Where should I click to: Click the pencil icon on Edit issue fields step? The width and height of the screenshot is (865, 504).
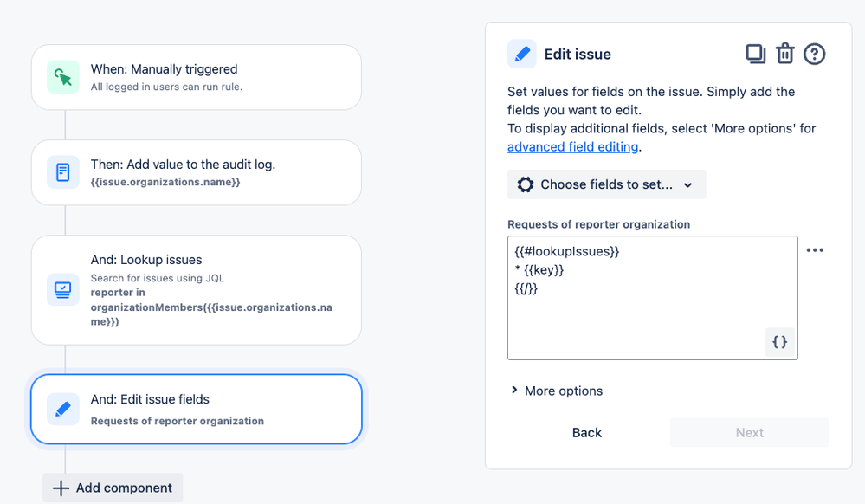coord(63,409)
